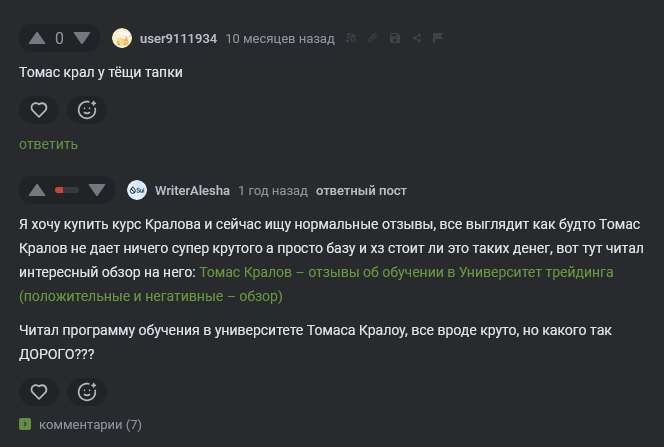The image size is (664, 447).
Task: Add emoji reaction to user9111934's comment
Action: pyautogui.click(x=87, y=110)
